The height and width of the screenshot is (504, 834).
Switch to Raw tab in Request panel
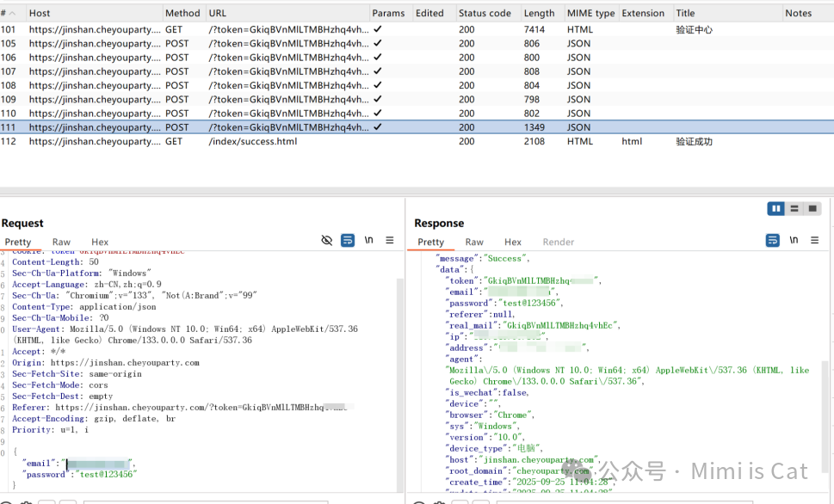tap(61, 242)
